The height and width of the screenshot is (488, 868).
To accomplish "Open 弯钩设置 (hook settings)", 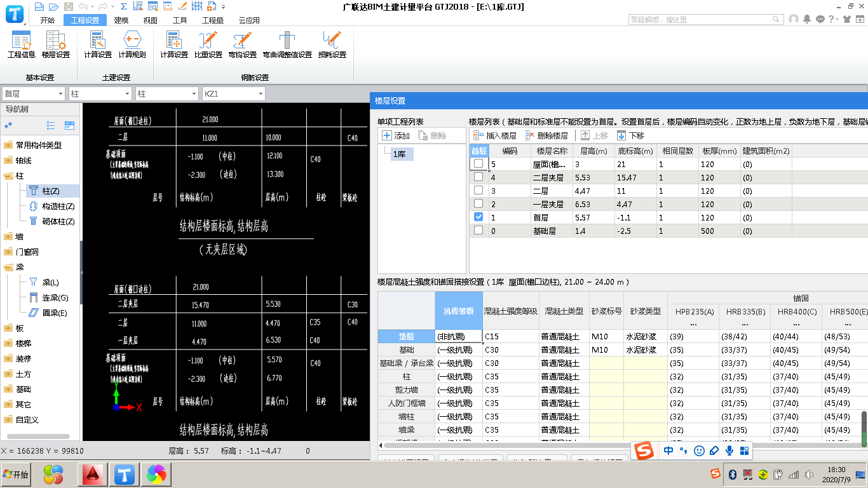I will tap(242, 45).
